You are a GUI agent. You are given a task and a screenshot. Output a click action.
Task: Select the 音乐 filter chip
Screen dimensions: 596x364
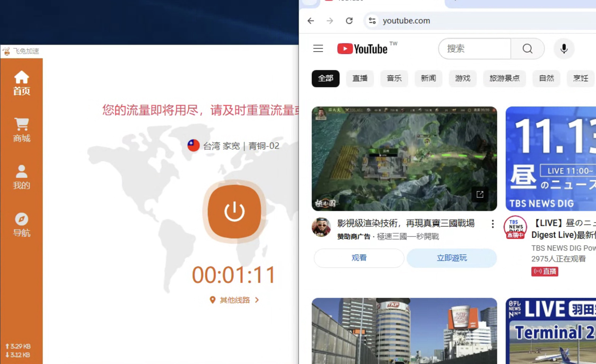(394, 79)
